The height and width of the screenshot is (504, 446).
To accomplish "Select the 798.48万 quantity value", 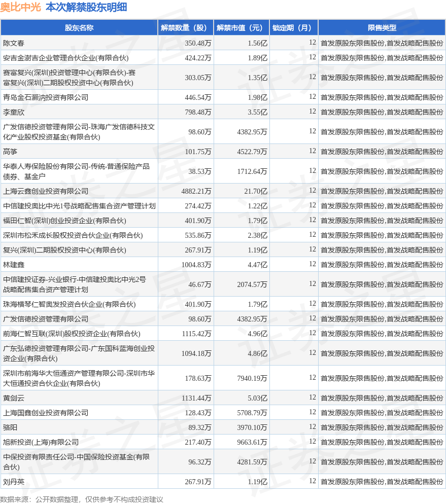I will [x=198, y=112].
